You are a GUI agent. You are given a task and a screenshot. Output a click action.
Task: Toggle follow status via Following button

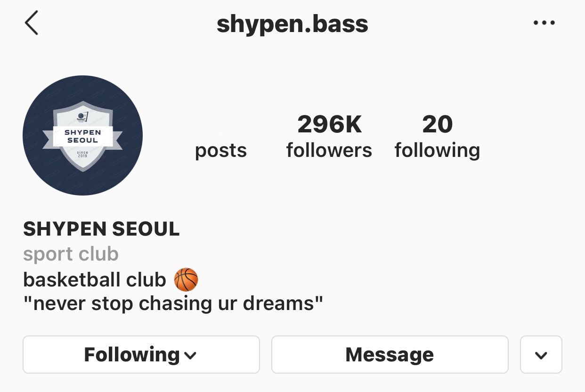141,355
